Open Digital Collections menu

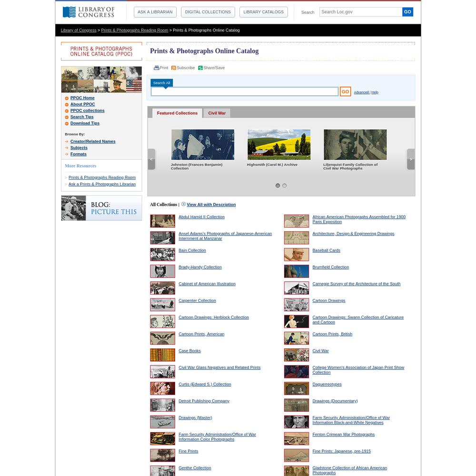pos(208,12)
